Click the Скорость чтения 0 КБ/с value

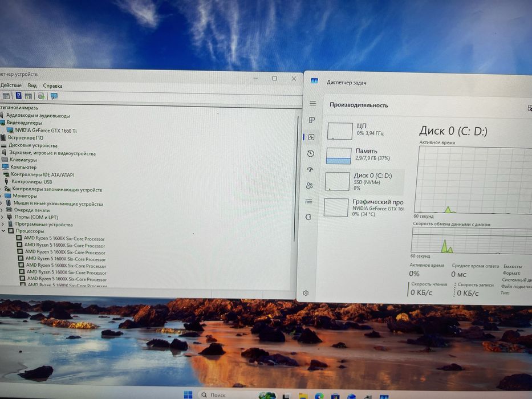[x=421, y=292]
